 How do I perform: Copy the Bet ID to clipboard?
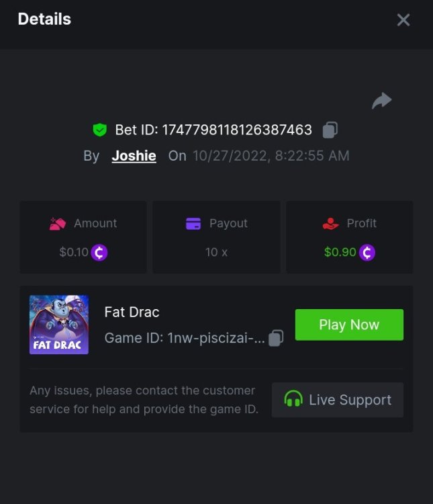coord(330,130)
